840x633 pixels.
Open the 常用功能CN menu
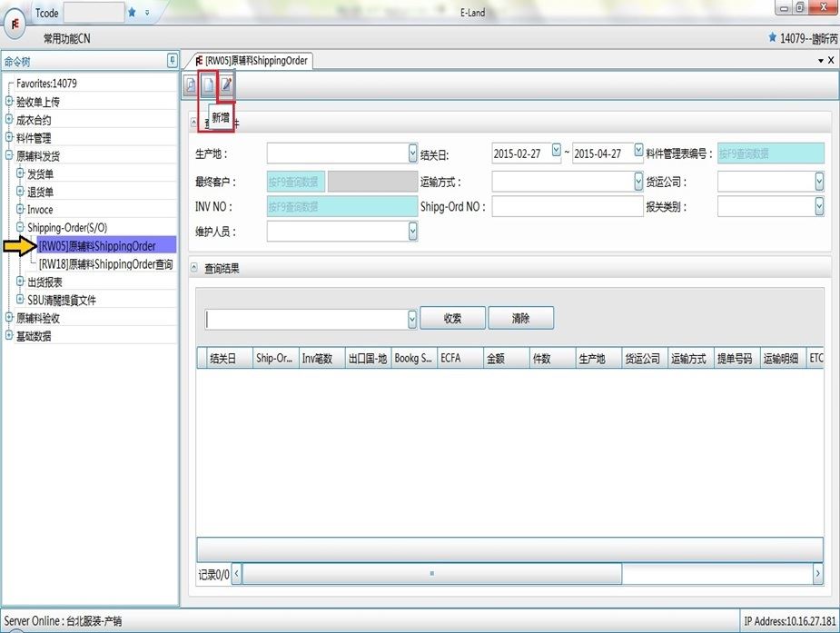(66, 39)
